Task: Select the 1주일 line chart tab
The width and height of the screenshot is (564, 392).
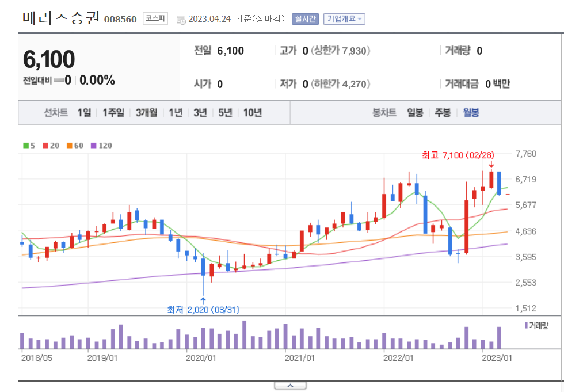Action: tap(113, 113)
